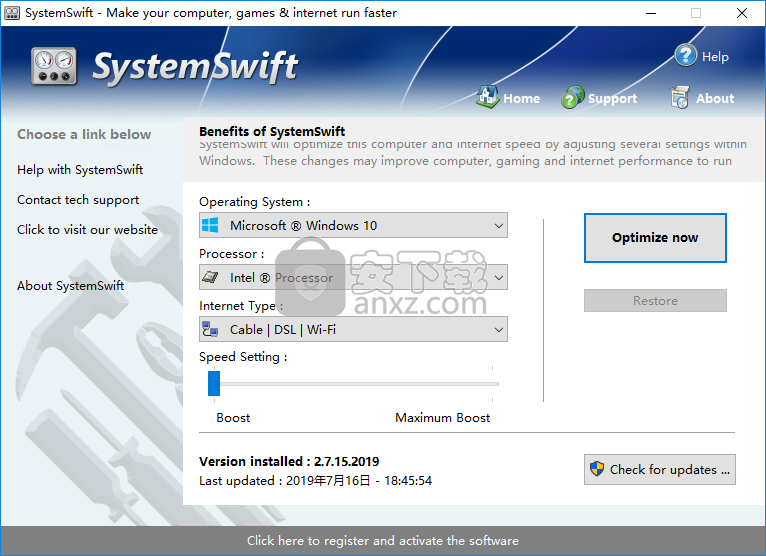The image size is (766, 556).
Task: Click the Speed Setting label
Action: pos(243,357)
